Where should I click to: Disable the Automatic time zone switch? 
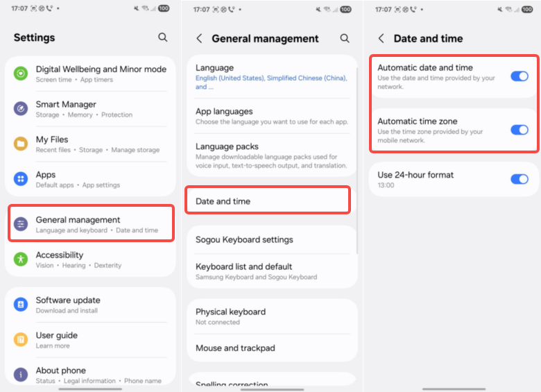519,130
